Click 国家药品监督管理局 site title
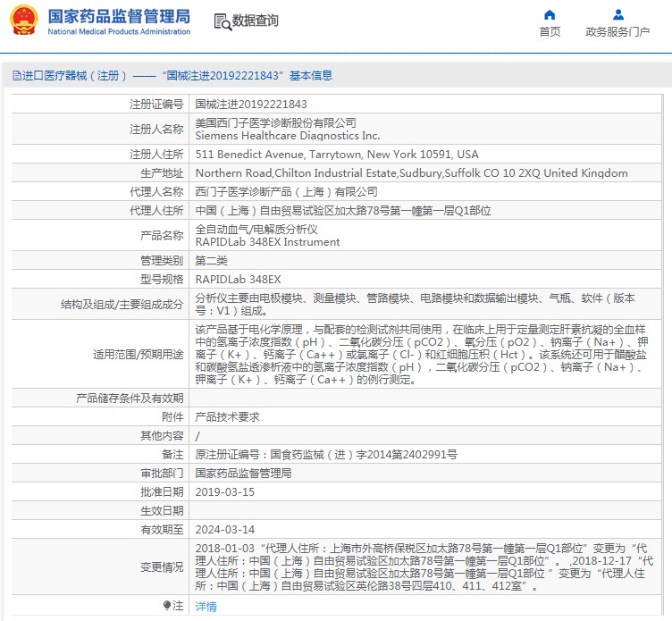The height and width of the screenshot is (621, 672). pos(119,16)
